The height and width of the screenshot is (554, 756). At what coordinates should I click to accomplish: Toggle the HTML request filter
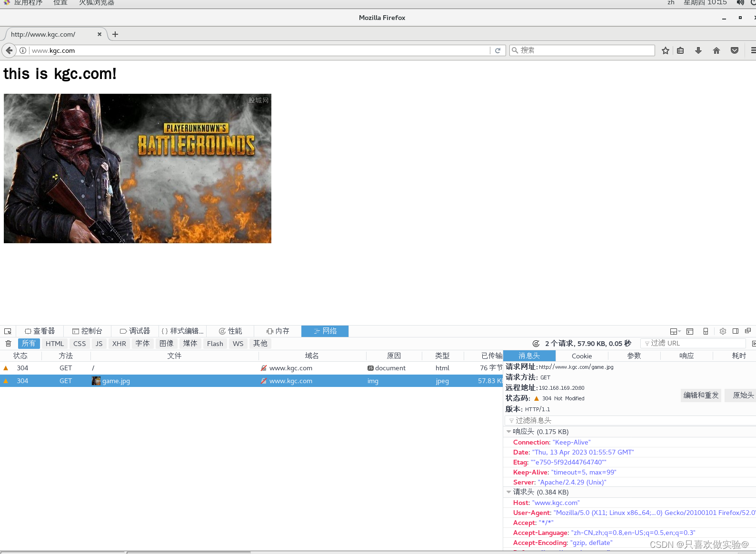[55, 344]
